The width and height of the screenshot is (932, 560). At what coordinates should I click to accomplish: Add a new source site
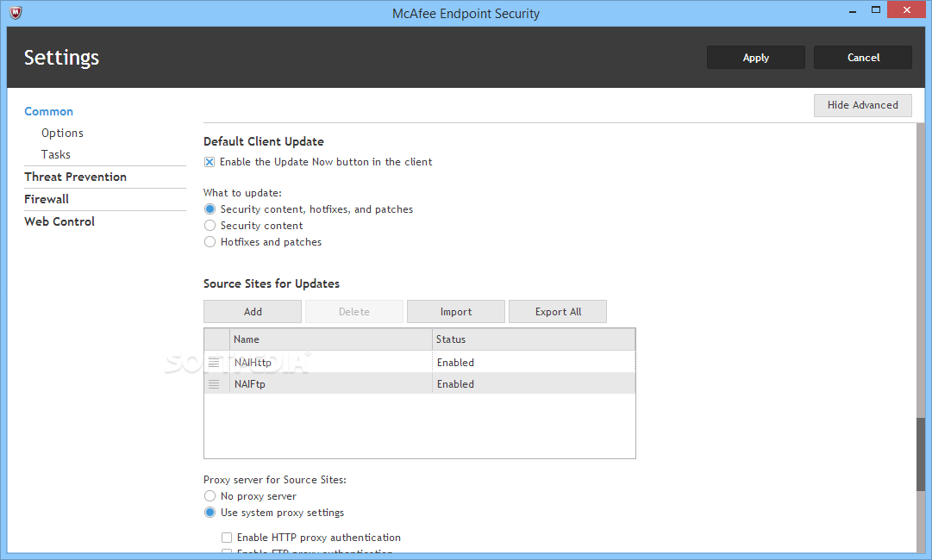[253, 312]
